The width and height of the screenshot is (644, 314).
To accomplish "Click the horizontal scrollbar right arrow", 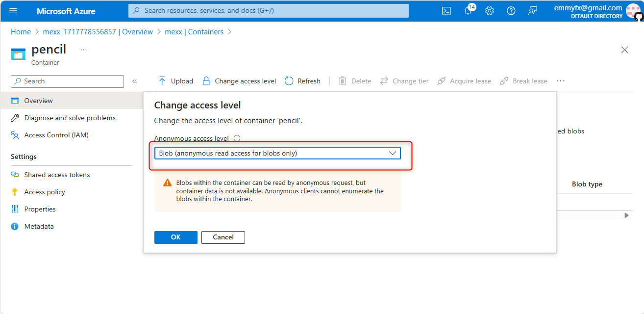I will pyautogui.click(x=626, y=215).
